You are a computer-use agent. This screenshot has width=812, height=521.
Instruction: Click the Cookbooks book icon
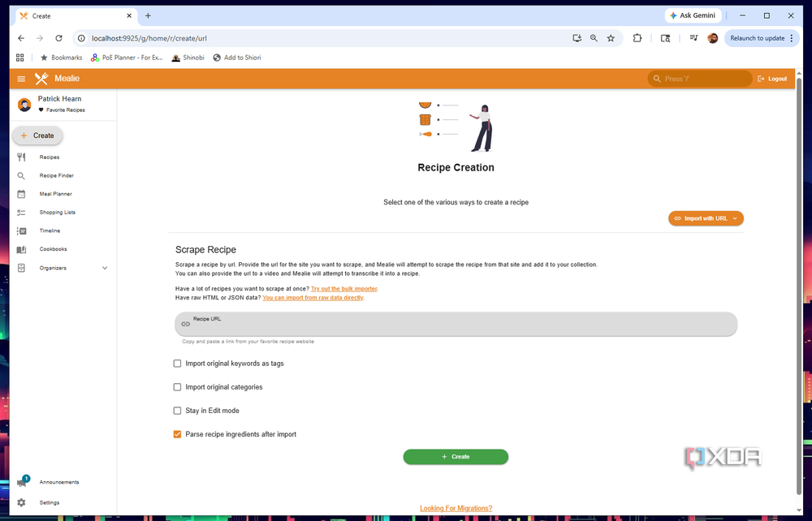point(21,249)
